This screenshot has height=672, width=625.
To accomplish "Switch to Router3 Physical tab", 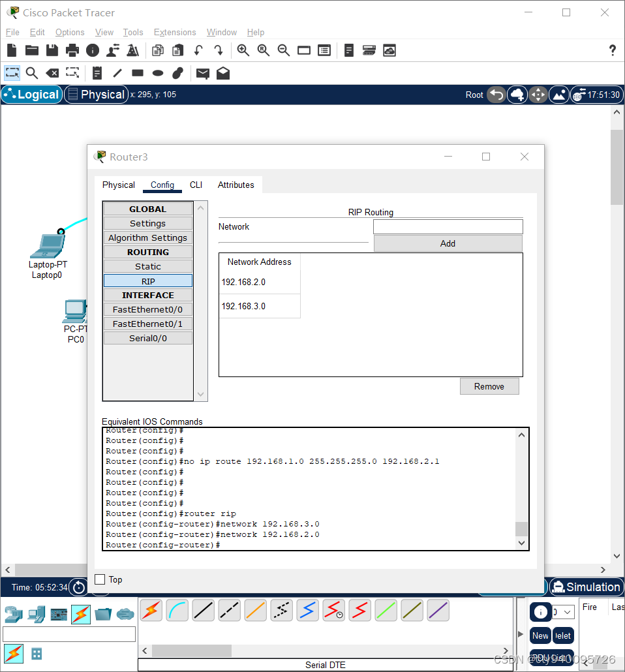I will coord(118,185).
